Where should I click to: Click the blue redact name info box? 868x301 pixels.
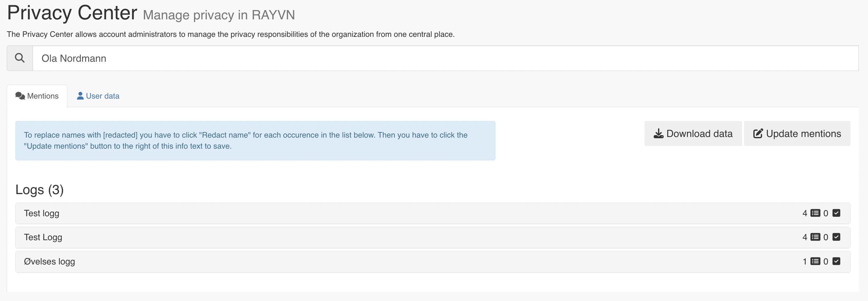(x=255, y=141)
